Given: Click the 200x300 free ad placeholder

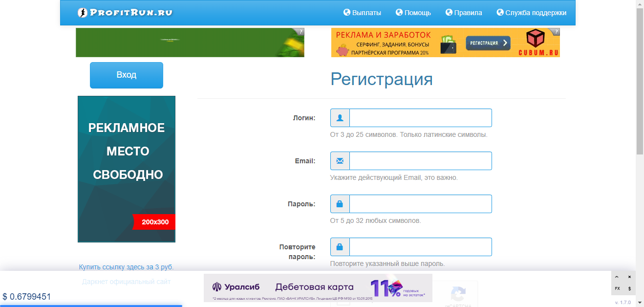Looking at the screenshot, I should pos(127,169).
